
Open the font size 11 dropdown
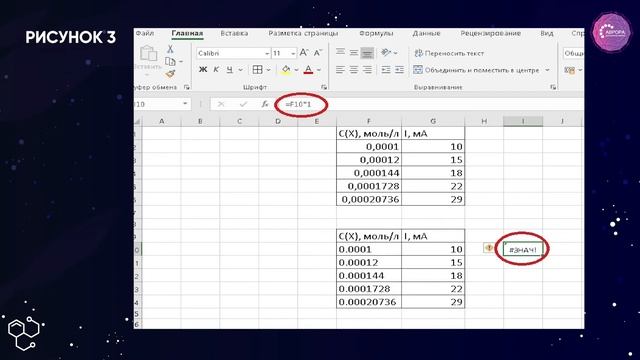(293, 53)
